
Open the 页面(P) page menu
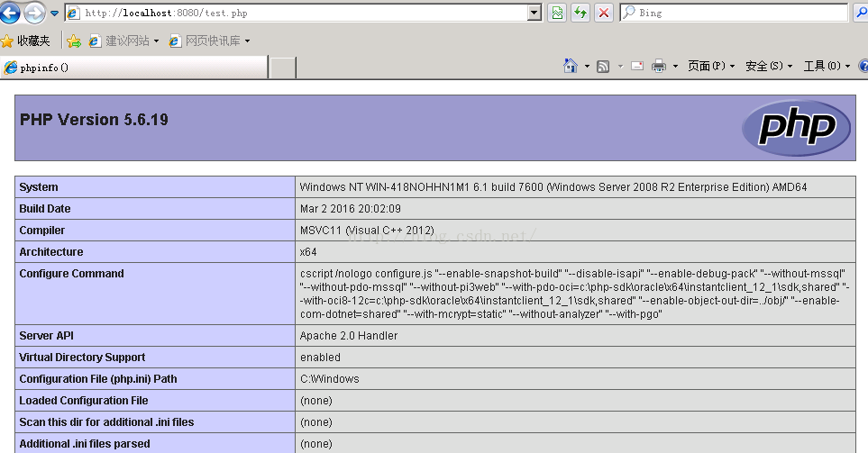[711, 66]
